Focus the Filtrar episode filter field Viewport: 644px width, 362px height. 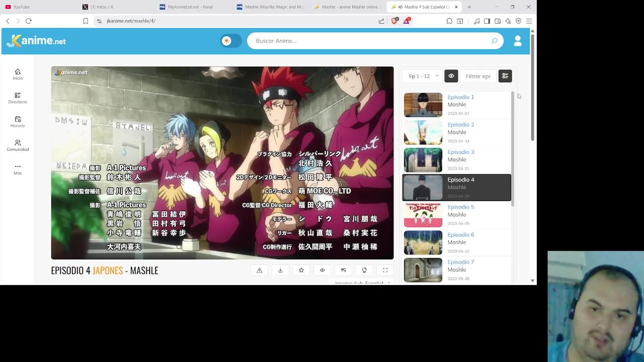click(478, 76)
